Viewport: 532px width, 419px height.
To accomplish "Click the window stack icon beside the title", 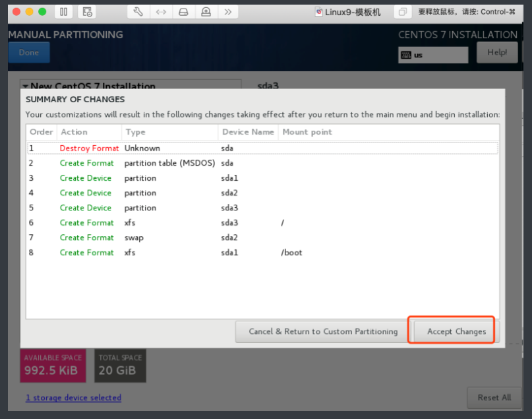I will [403, 12].
